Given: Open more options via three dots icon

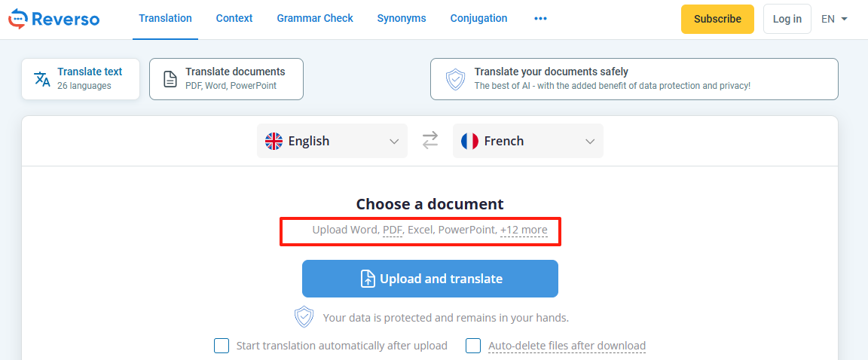Looking at the screenshot, I should point(540,19).
